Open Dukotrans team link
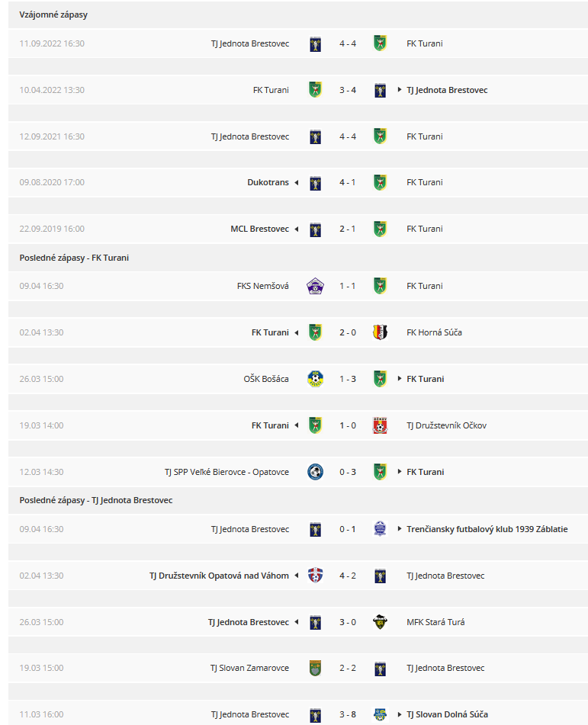588x725 pixels. tap(268, 182)
